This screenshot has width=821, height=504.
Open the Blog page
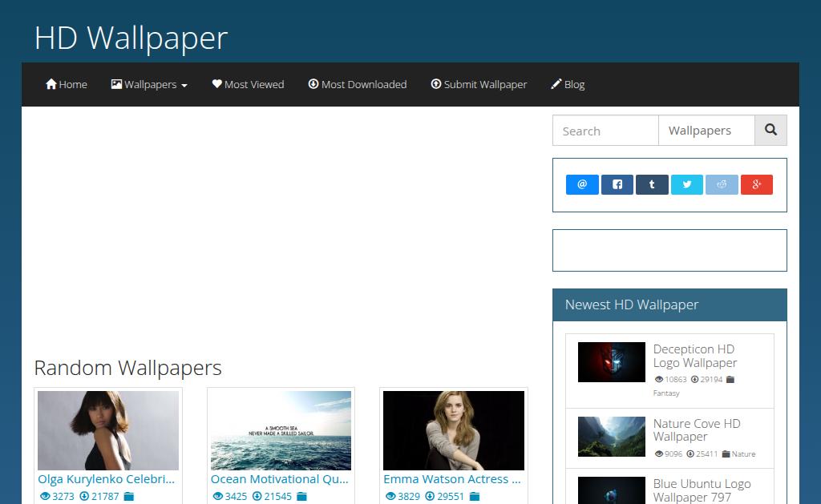568,84
